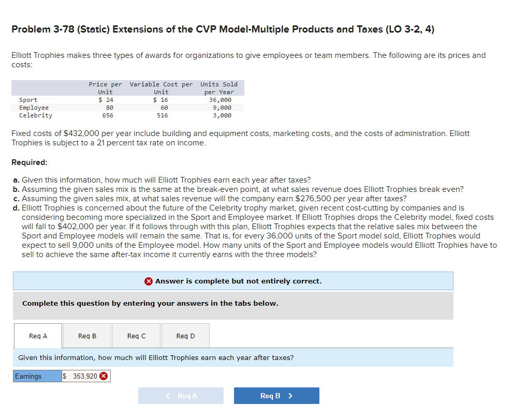Viewport: 513px width, 420px height.
Task: Switch to the Req B tab
Action: coord(86,335)
